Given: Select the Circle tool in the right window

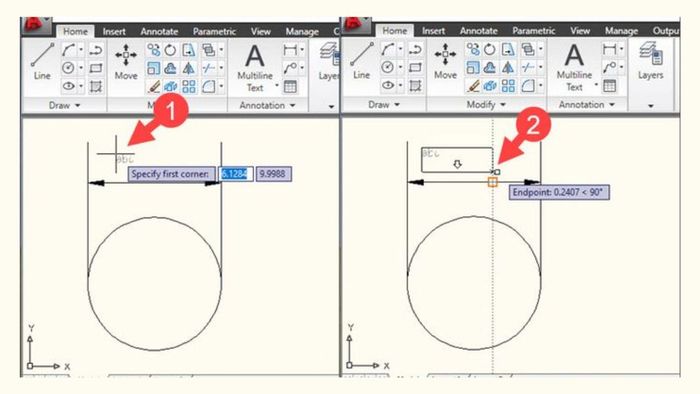Looking at the screenshot, I should coord(388,67).
